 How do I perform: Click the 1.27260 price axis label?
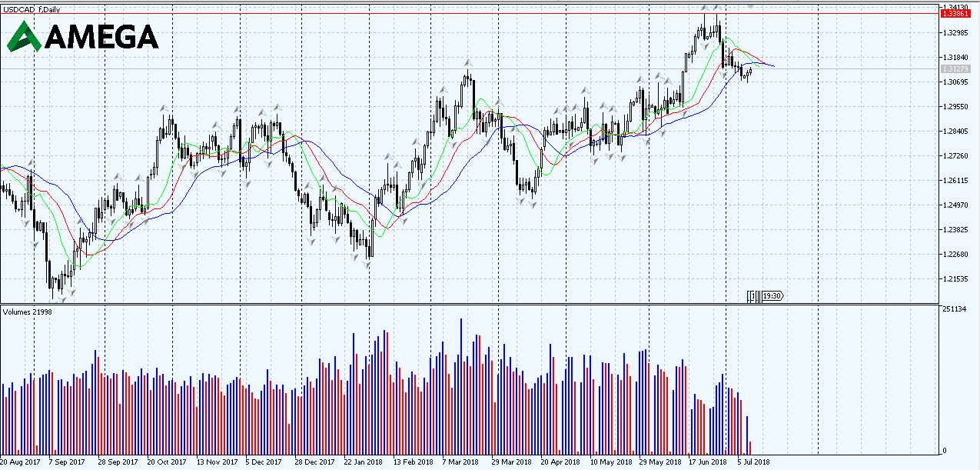coord(955,156)
